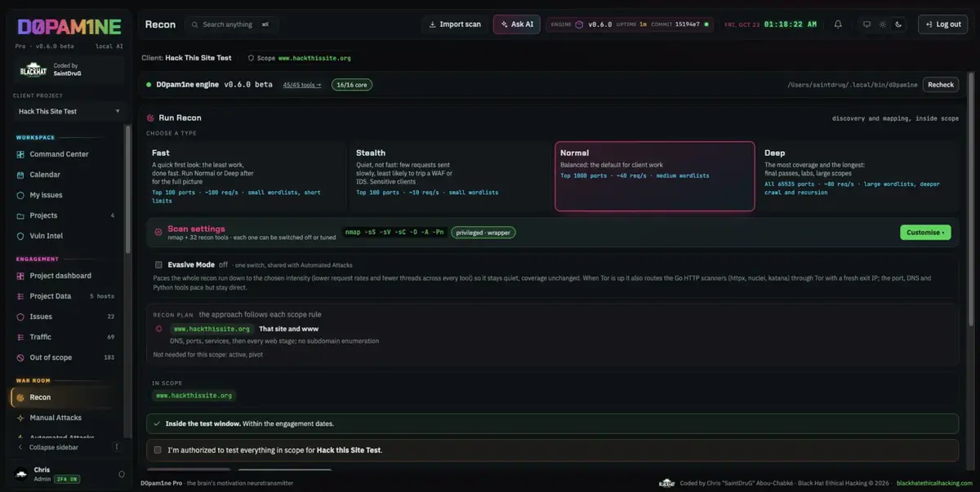The image size is (980, 492).
Task: Select the Stealth recon type
Action: [450, 175]
